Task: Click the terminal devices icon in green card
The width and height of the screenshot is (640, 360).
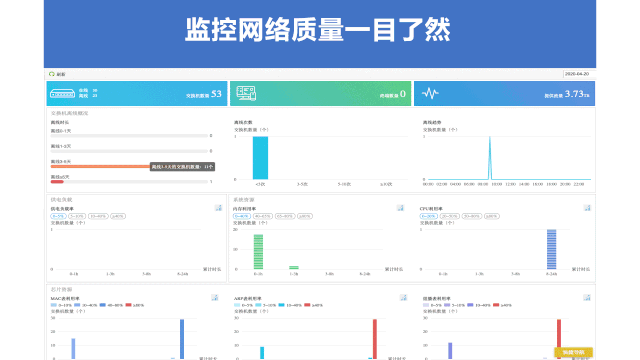Action: click(246, 93)
